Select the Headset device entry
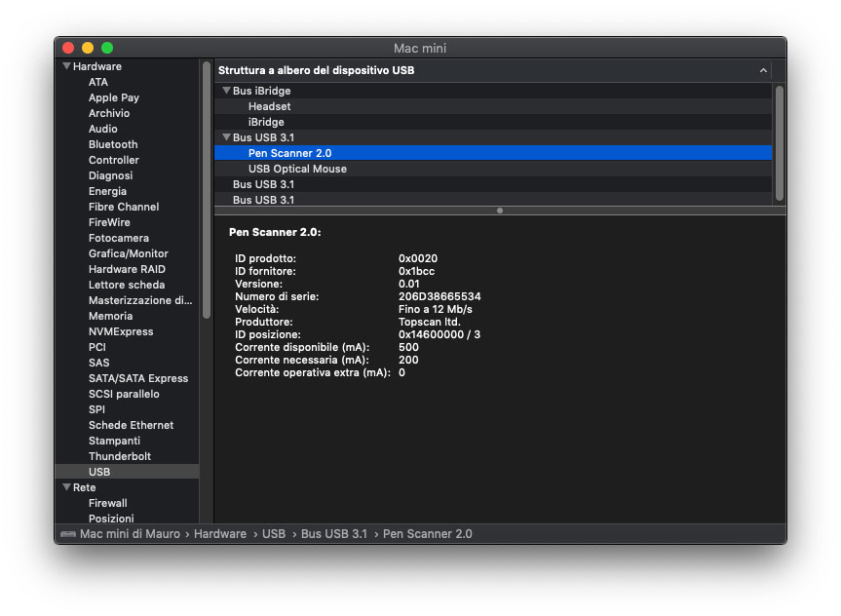The height and width of the screenshot is (616, 841). pyautogui.click(x=269, y=106)
